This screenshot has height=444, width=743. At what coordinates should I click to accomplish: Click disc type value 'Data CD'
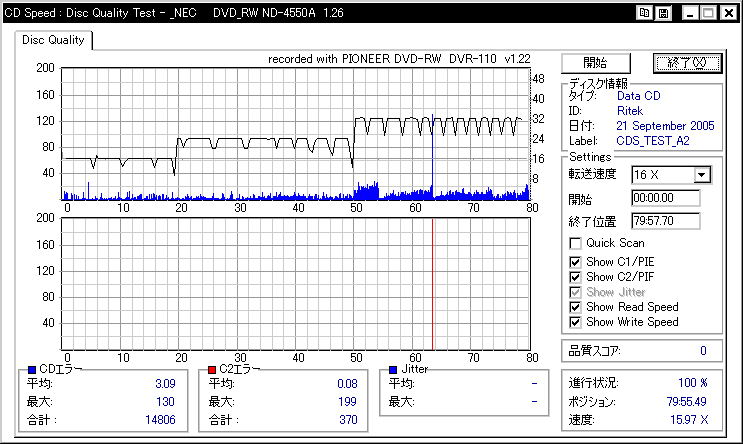click(638, 96)
